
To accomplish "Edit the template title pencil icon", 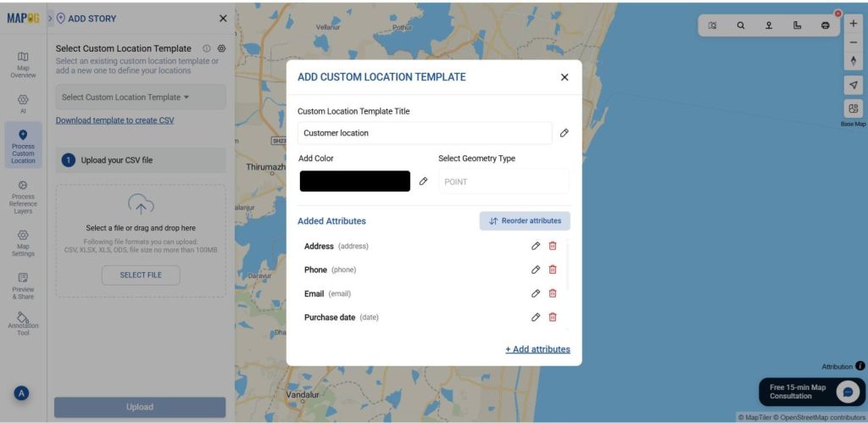I will pyautogui.click(x=564, y=133).
